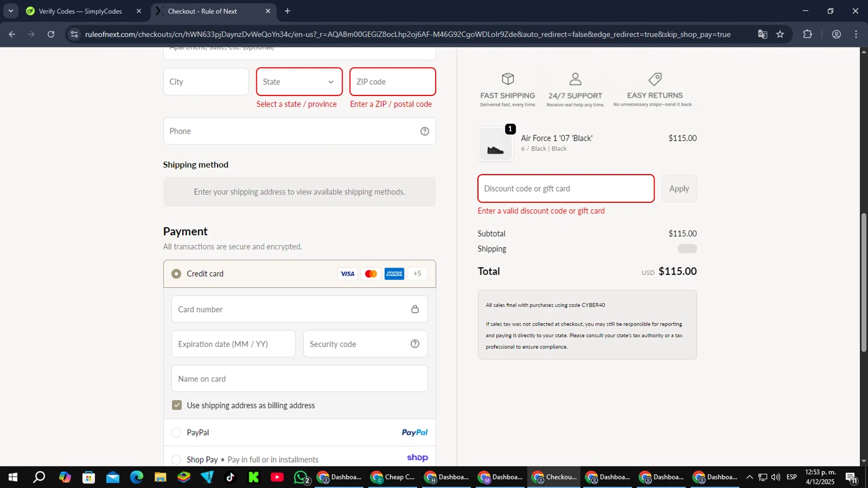Open Microsoft Edge from the taskbar
The width and height of the screenshot is (868, 488).
pyautogui.click(x=137, y=477)
